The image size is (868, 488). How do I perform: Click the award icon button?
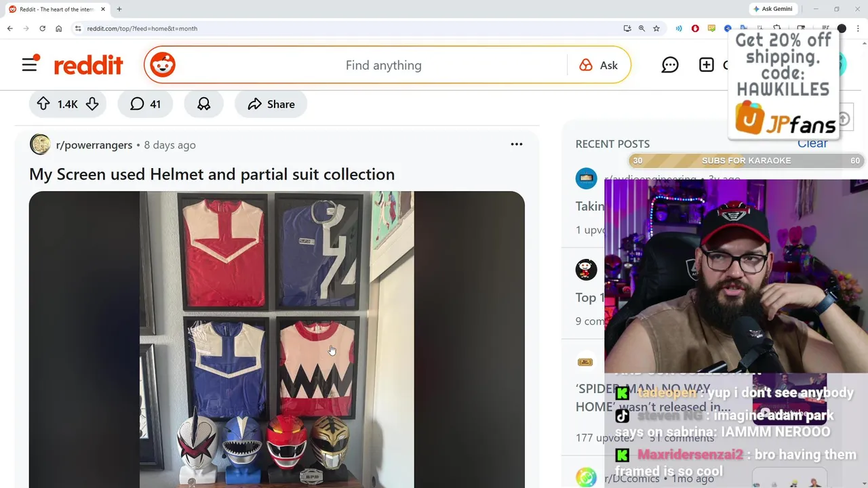[203, 104]
